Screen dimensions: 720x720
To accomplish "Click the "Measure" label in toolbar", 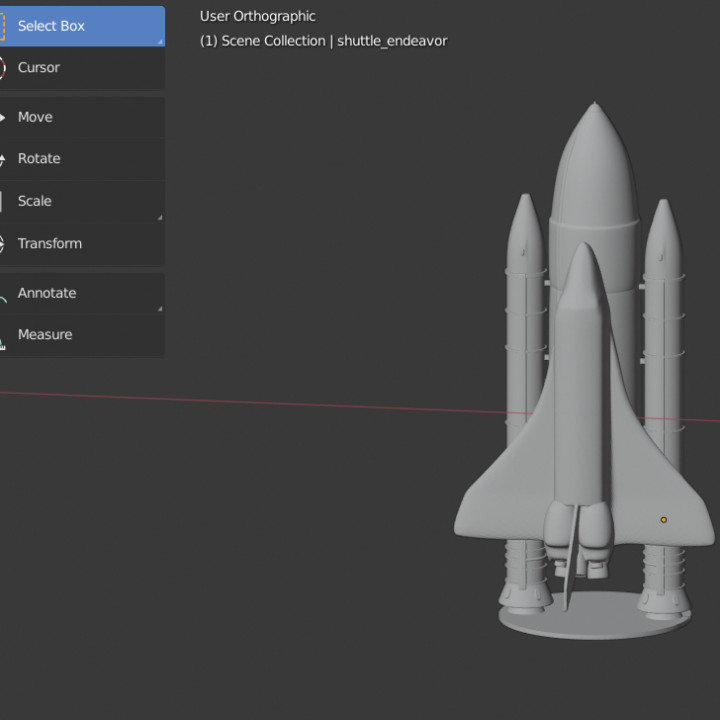I will (x=45, y=334).
